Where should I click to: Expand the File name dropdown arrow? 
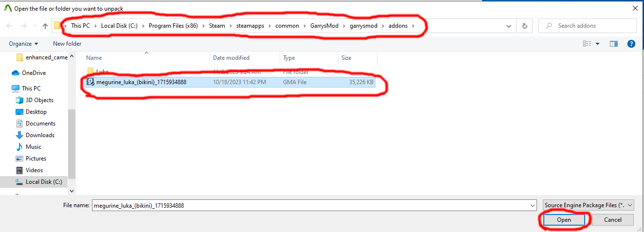pyautogui.click(x=533, y=206)
